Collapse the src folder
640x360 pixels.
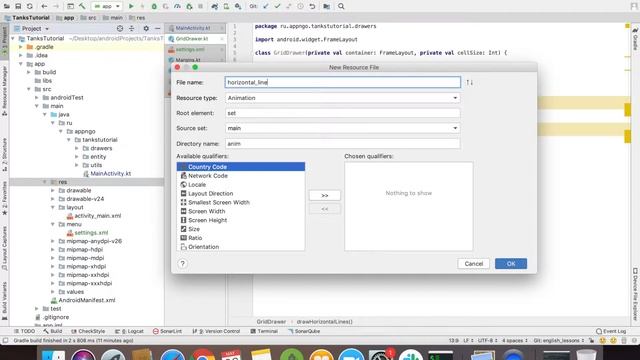29,89
